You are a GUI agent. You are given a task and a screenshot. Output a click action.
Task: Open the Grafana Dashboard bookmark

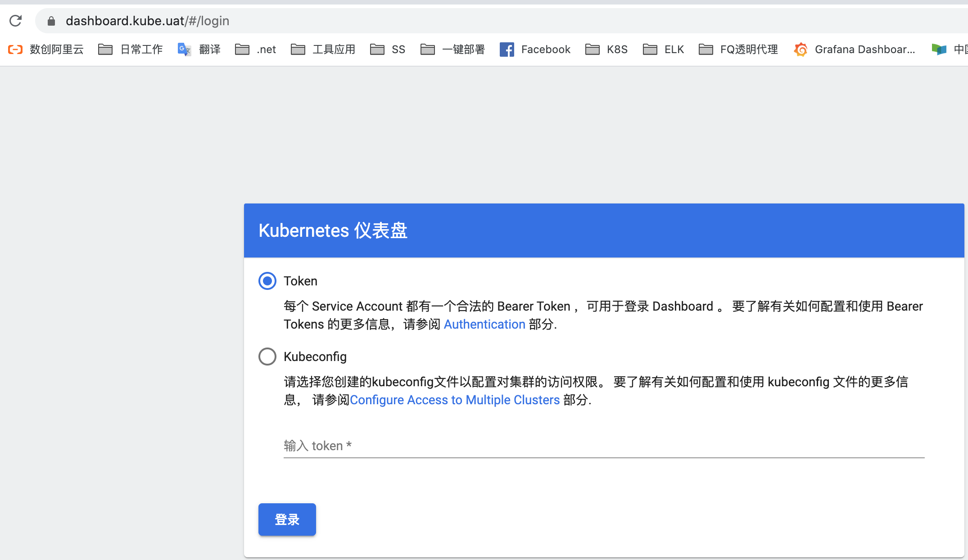(x=854, y=50)
